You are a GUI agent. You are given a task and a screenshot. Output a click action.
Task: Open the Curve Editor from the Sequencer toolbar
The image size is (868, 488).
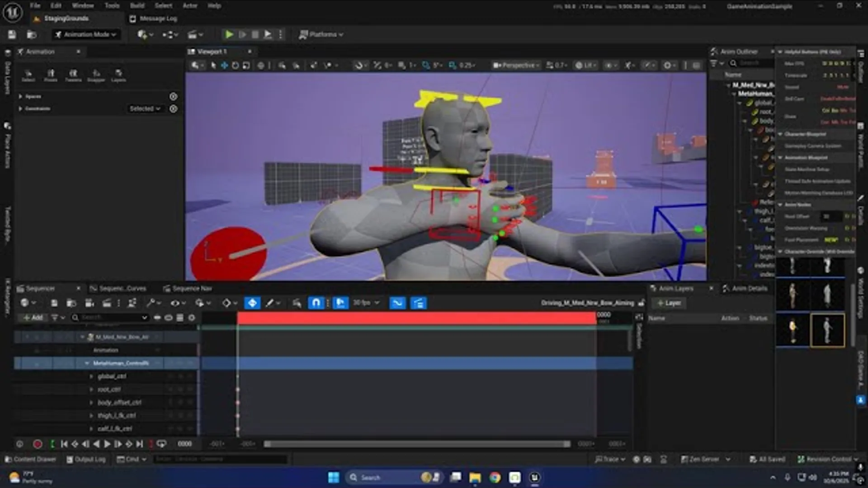396,303
